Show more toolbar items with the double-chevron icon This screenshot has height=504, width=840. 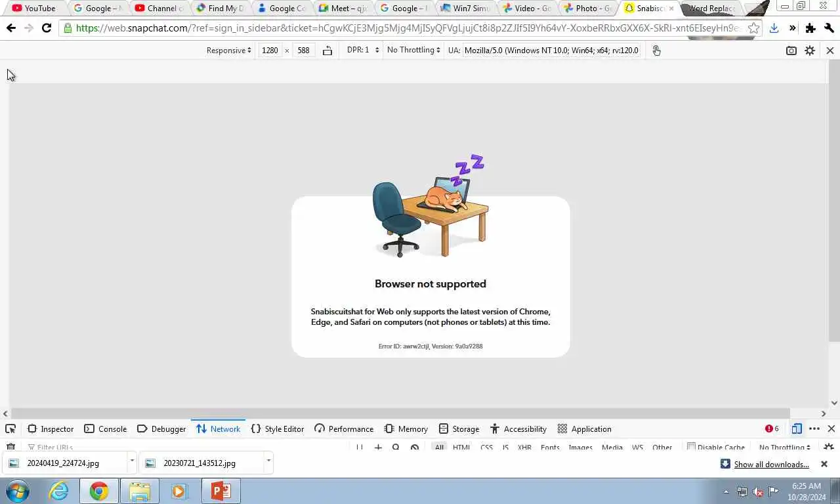[792, 28]
